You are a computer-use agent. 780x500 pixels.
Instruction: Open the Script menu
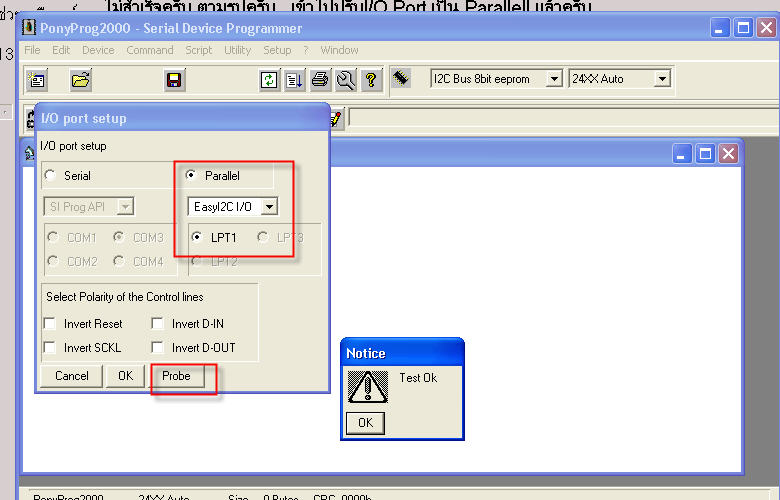(198, 50)
